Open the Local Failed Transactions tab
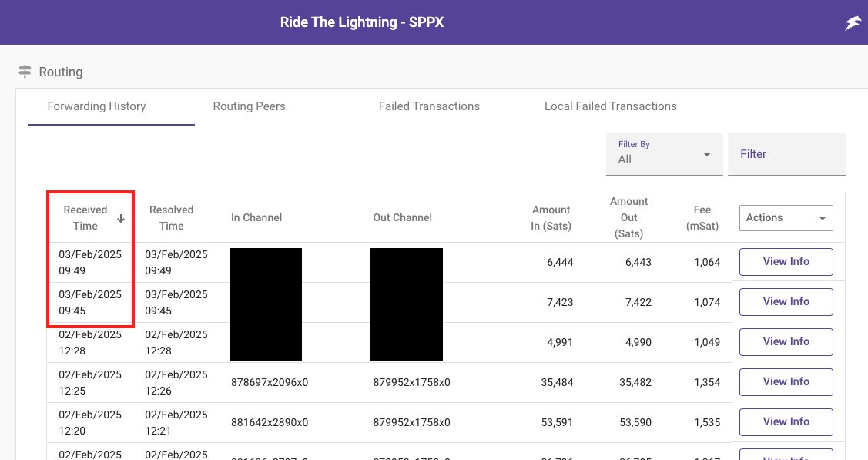Viewport: 868px width, 460px height. [611, 106]
